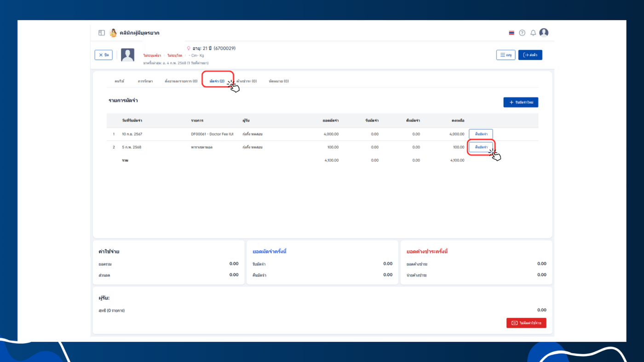Open the สั่งยาและรายการ (0) tab
The height and width of the screenshot is (362, 644).
181,81
